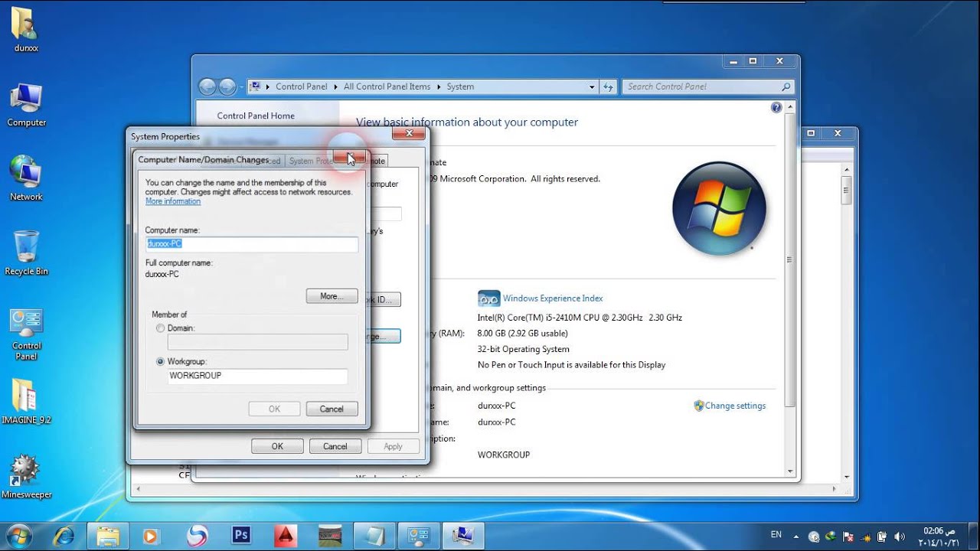This screenshot has height=551, width=980.
Task: Switch to the Remote tab
Action: click(377, 161)
